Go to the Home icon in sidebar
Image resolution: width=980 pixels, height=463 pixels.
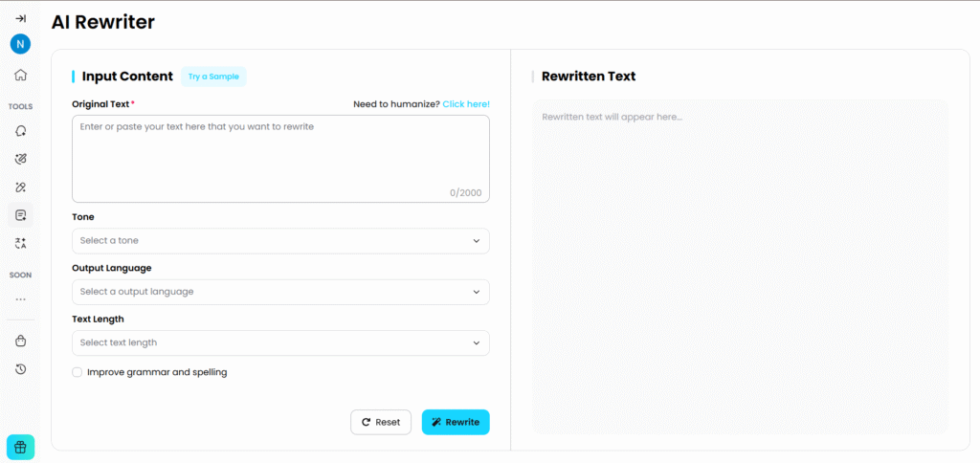point(21,75)
